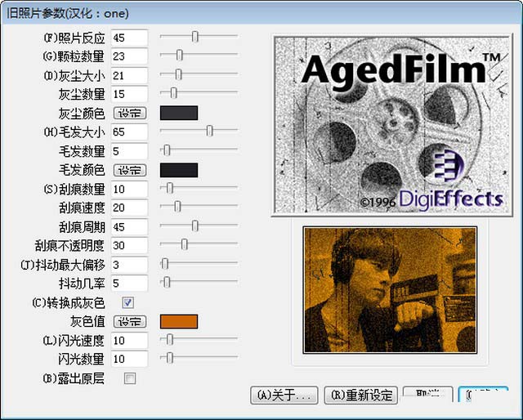Click the 抖动最大偏移 slider handle
This screenshot has width=523, height=420.
[165, 264]
